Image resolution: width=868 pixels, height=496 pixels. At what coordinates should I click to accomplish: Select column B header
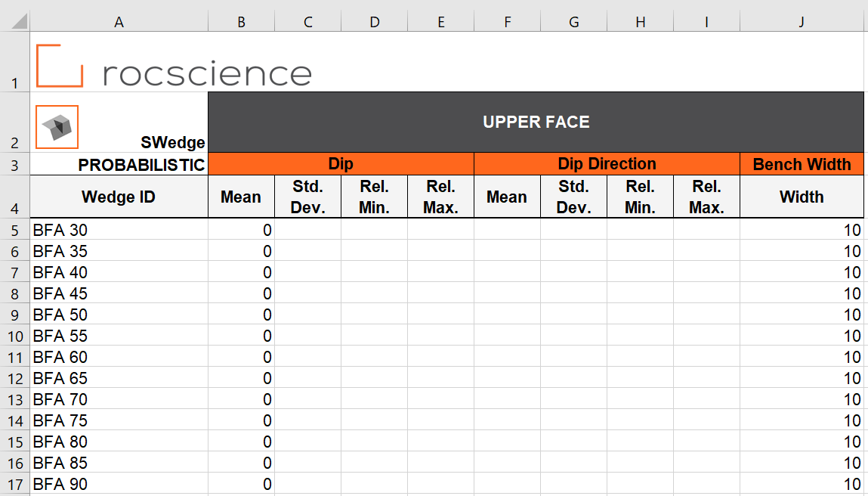tap(241, 22)
